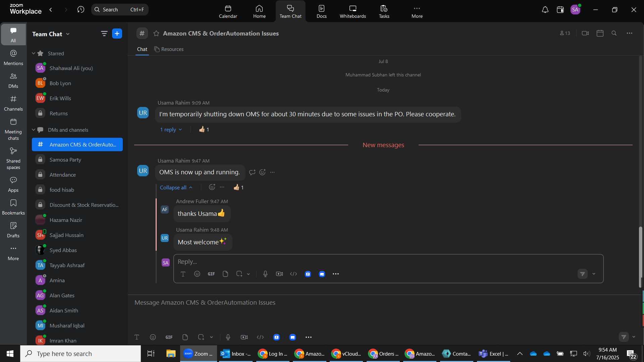Open the DMs sidebar section
The width and height of the screenshot is (644, 362).
point(13,80)
